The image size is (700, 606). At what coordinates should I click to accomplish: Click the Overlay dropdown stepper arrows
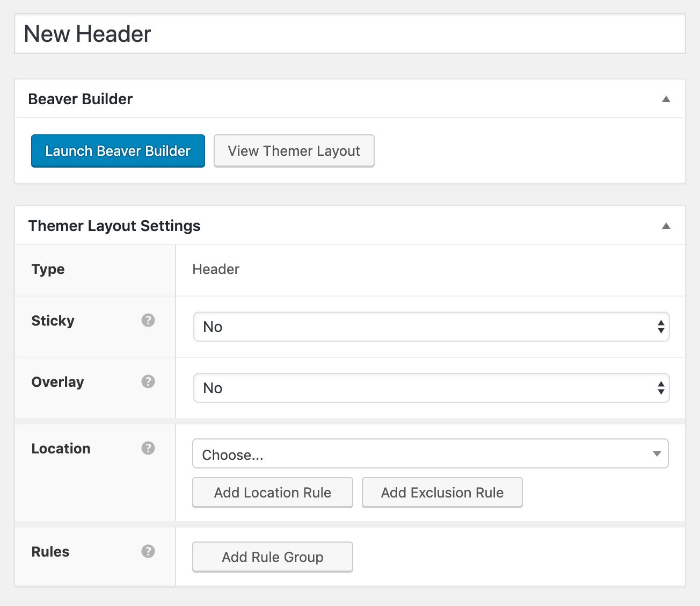(660, 388)
